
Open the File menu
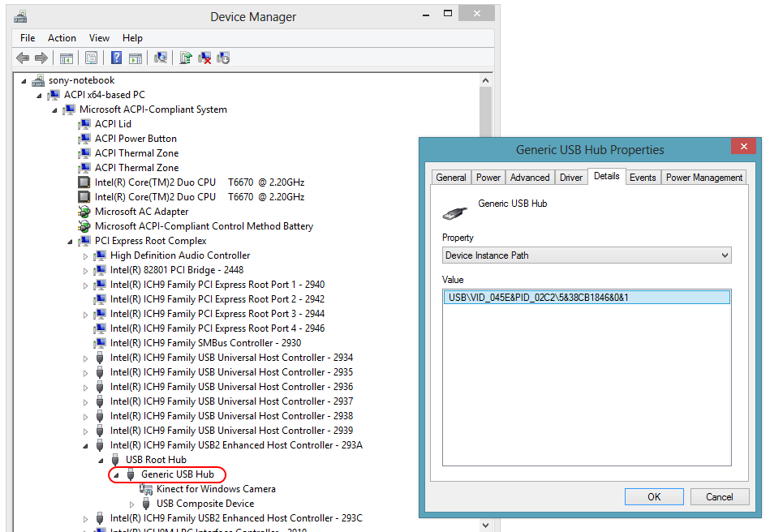pyautogui.click(x=28, y=38)
